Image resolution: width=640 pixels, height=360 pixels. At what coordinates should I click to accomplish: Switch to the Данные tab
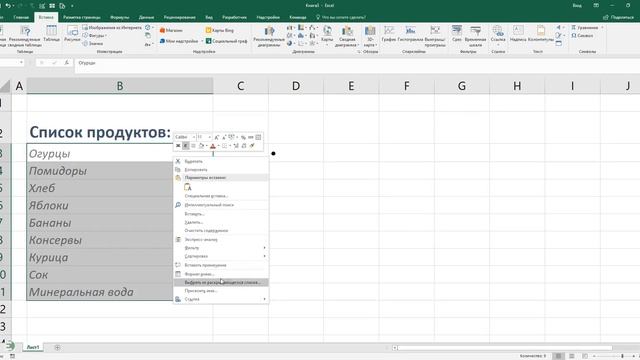click(146, 18)
